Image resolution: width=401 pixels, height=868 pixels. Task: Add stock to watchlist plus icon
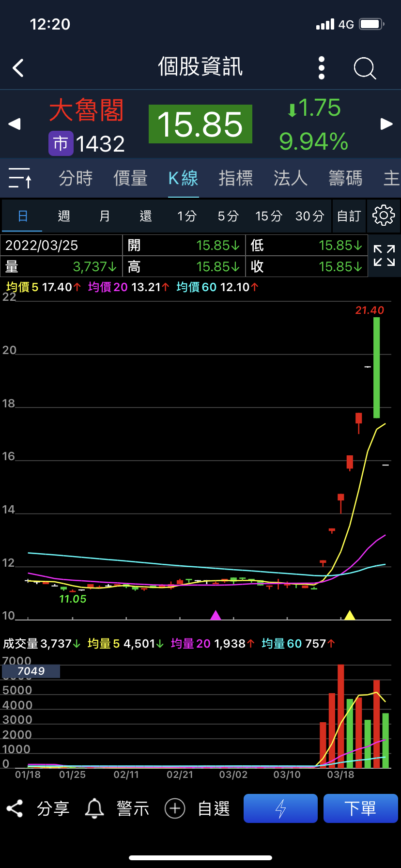pyautogui.click(x=175, y=808)
